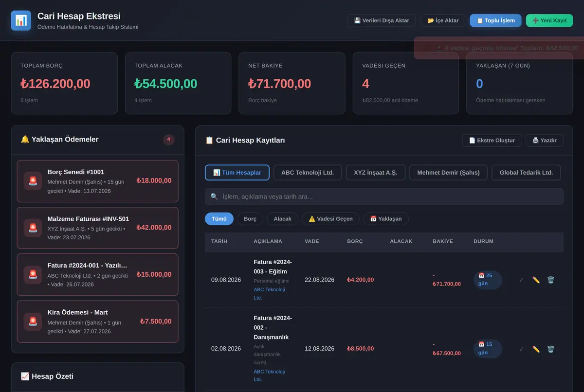Show only Vadesi Geçen records
This screenshot has height=392, width=584.
pos(331,219)
